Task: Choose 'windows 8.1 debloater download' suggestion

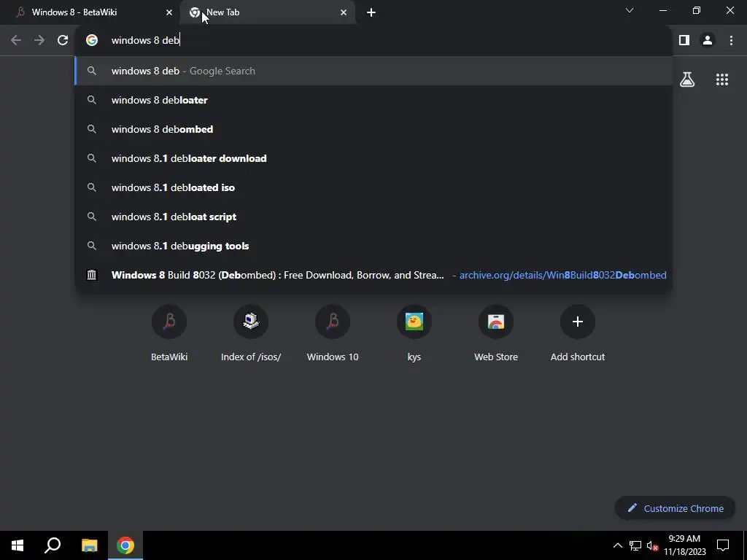Action: (x=373, y=158)
